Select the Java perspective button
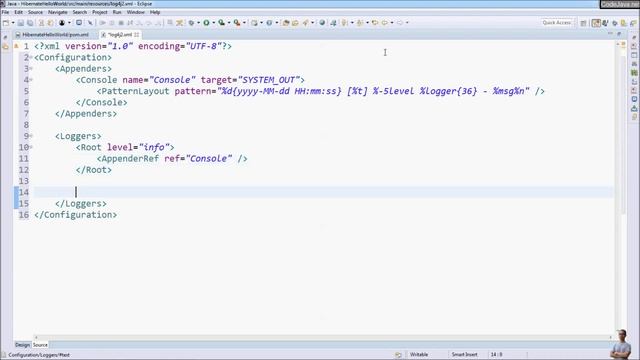This screenshot has width=640, height=360. click(x=596, y=23)
